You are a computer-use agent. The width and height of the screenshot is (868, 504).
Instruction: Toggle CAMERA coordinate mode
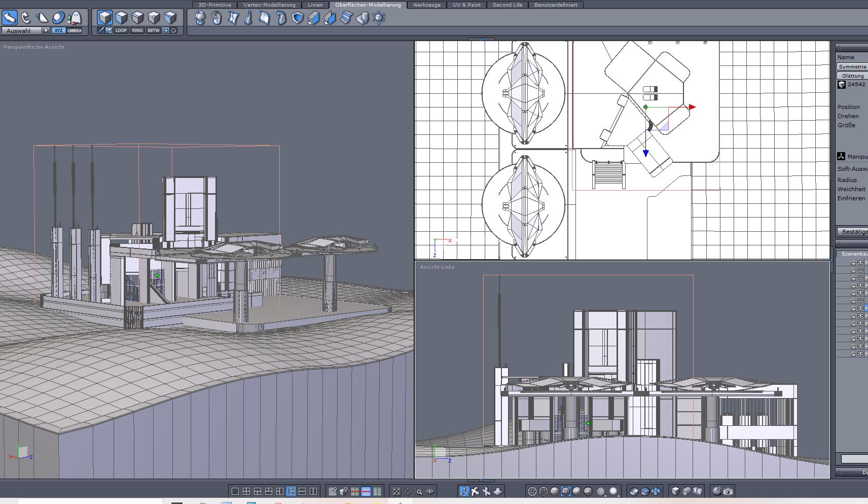click(75, 30)
